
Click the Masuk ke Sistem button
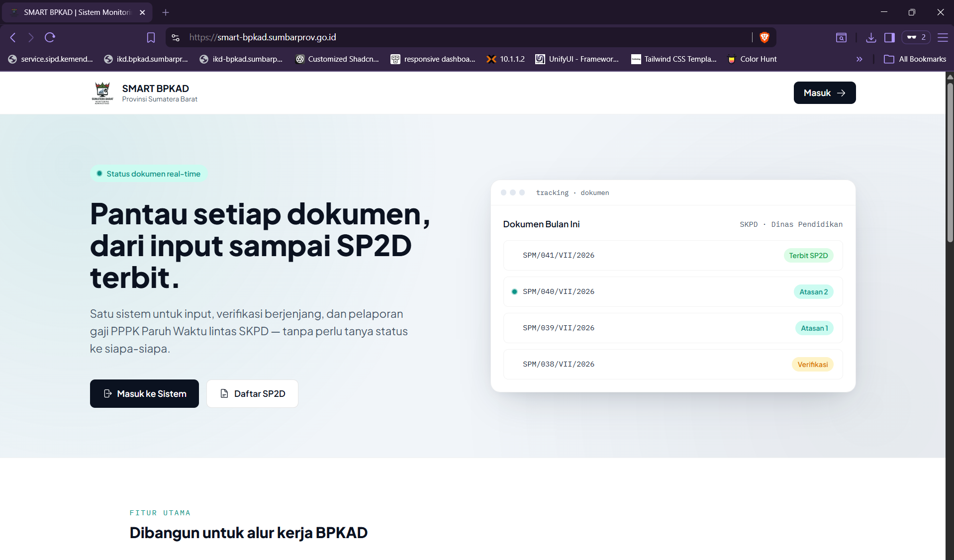tap(144, 394)
